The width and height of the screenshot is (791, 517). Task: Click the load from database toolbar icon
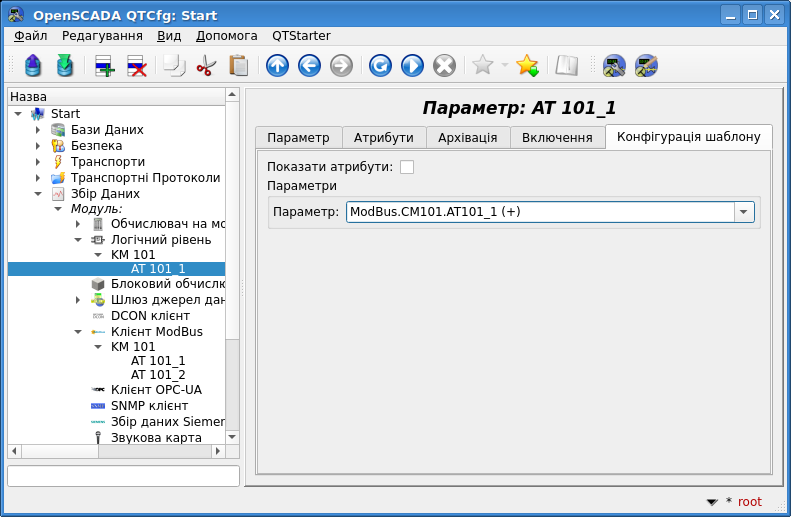(33, 66)
